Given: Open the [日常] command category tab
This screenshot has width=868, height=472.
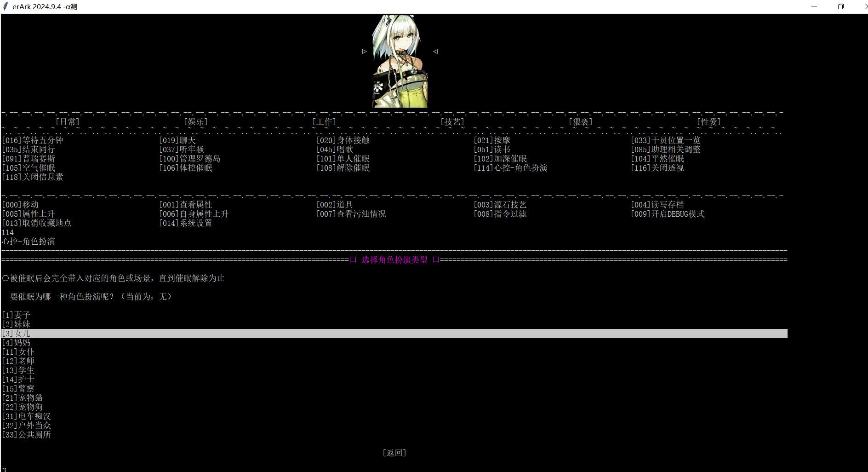Looking at the screenshot, I should tap(68, 122).
